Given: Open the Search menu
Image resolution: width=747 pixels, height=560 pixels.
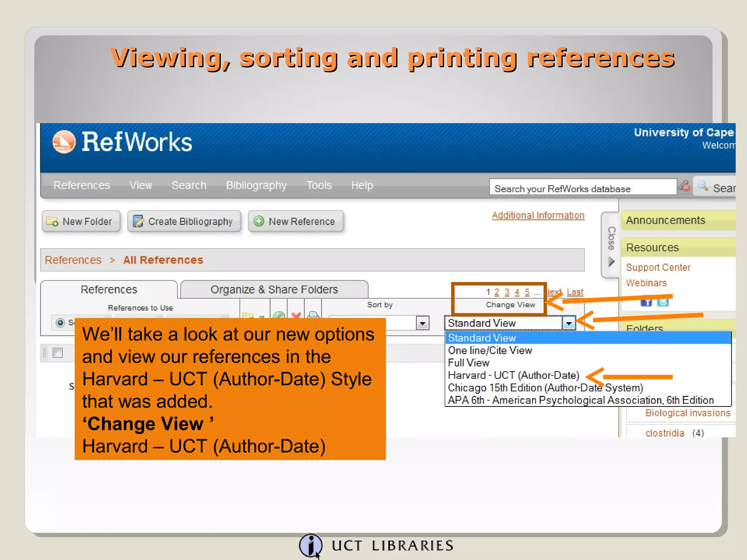Looking at the screenshot, I should (x=189, y=185).
